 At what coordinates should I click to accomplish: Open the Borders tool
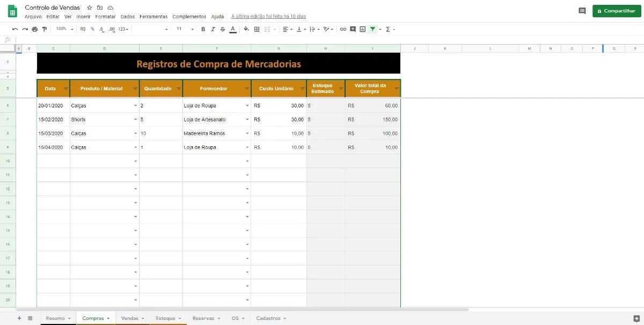click(x=257, y=29)
